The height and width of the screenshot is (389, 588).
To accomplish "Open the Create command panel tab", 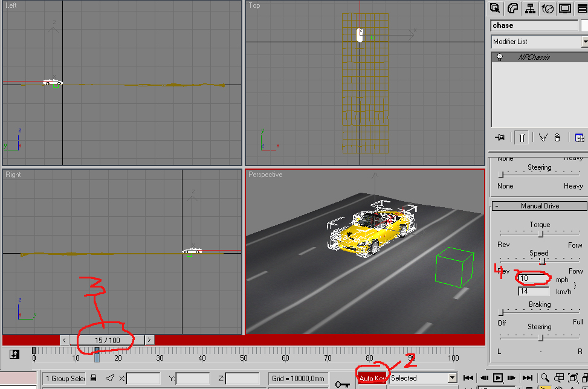I will coord(495,8).
